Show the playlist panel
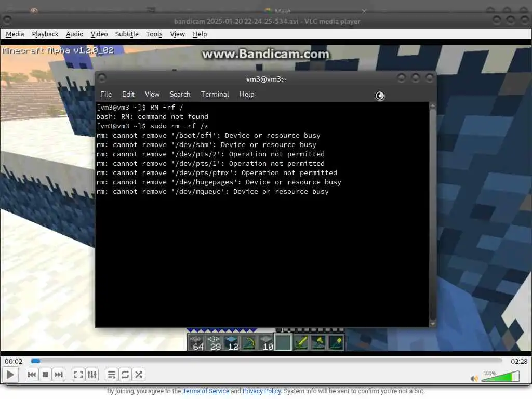 click(x=111, y=375)
